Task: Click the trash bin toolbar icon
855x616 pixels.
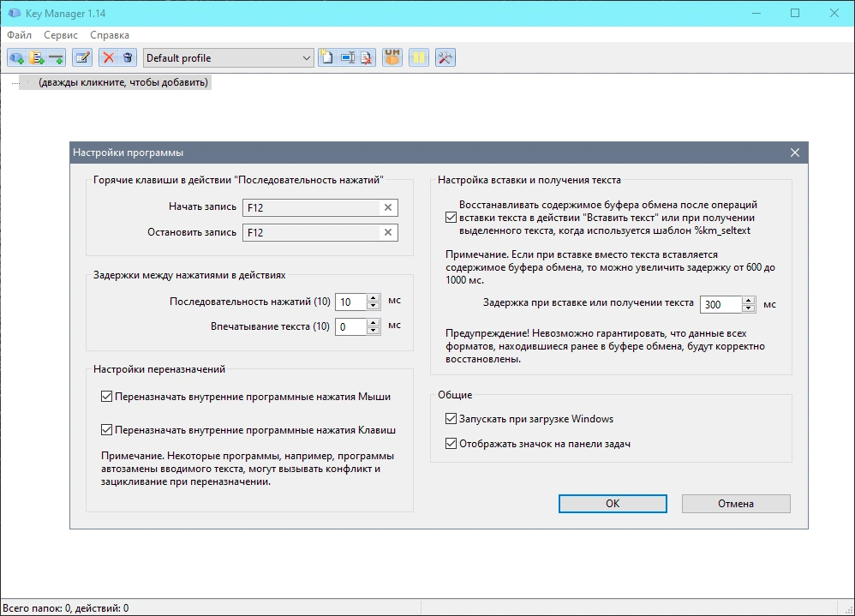Action: click(128, 57)
